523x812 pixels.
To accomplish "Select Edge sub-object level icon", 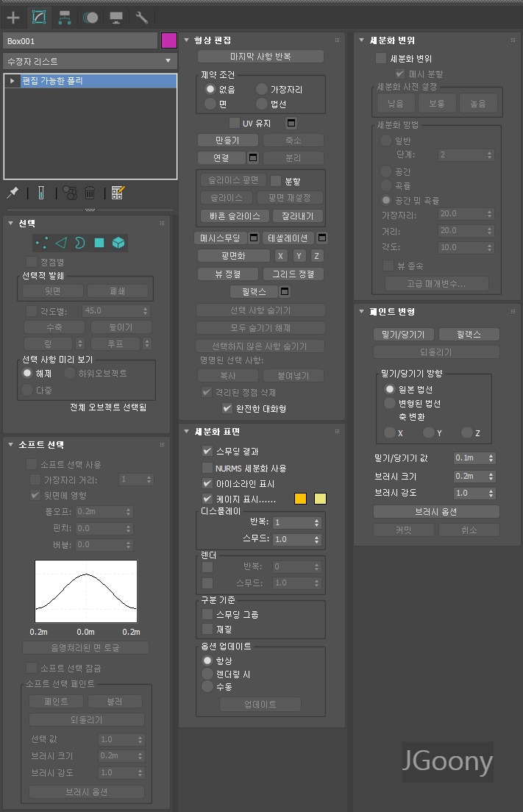I will [61, 243].
